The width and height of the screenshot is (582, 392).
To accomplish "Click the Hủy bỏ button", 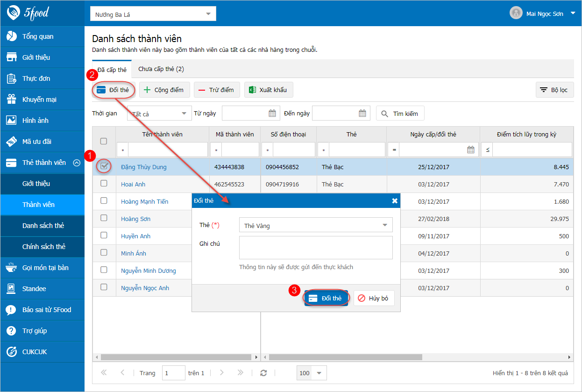I will [x=374, y=298].
